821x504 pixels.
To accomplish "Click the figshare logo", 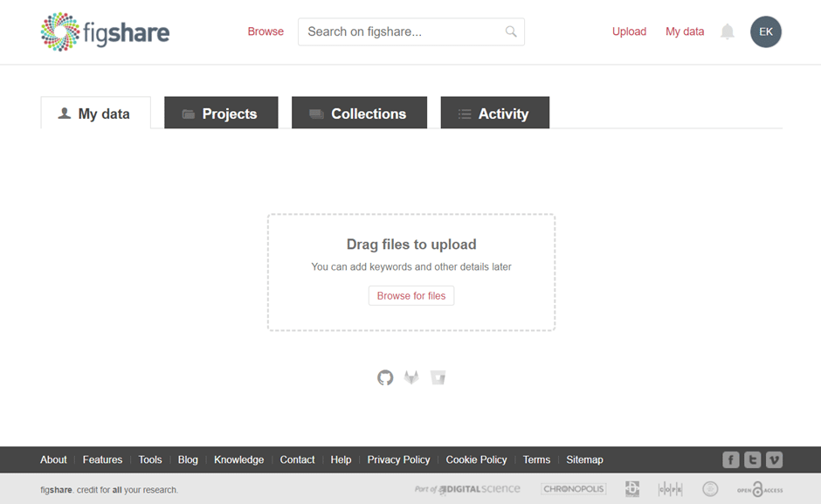I will (x=105, y=32).
